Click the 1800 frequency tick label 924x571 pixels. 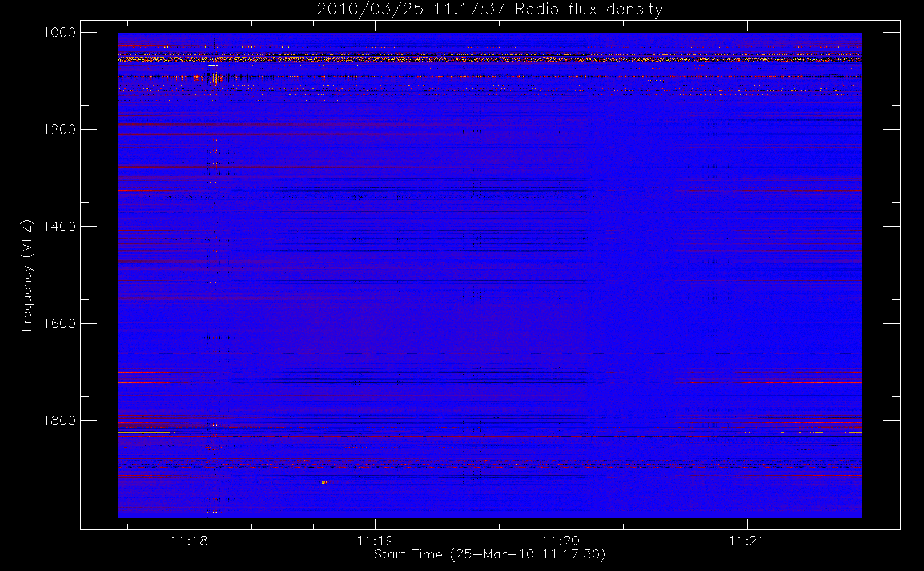59,421
